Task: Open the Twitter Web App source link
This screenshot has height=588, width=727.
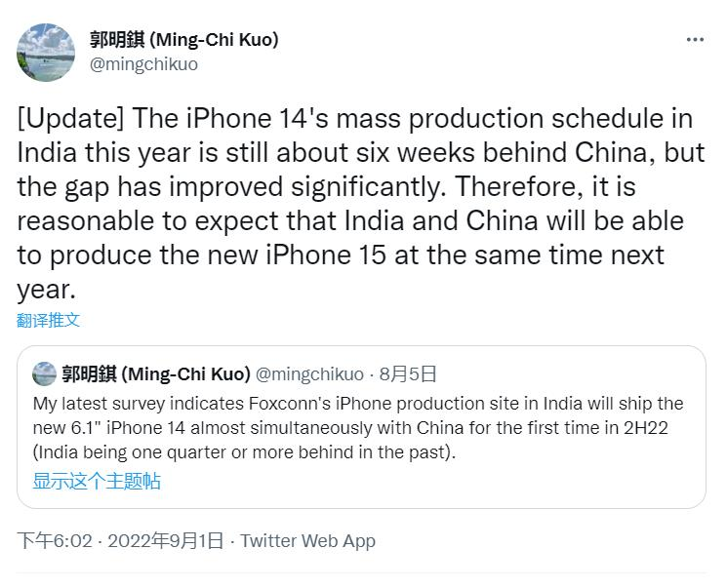Action: pyautogui.click(x=307, y=541)
